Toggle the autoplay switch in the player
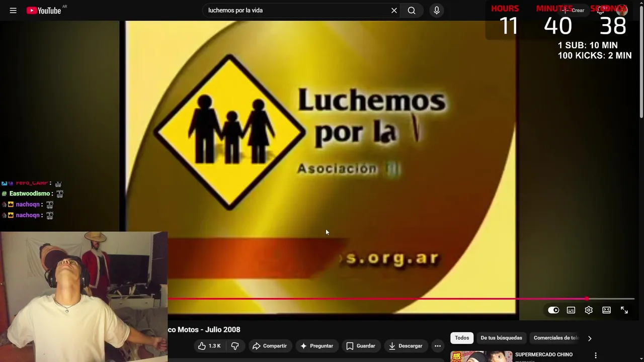The width and height of the screenshot is (644, 362). 553,310
